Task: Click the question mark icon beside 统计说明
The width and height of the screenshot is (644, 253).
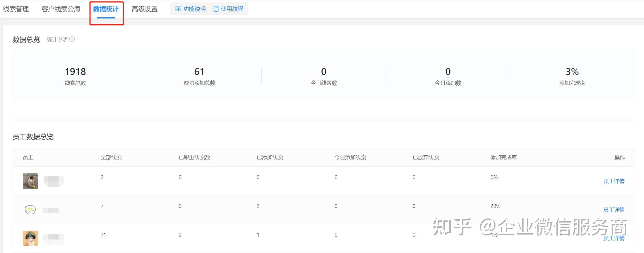Action: [x=72, y=39]
